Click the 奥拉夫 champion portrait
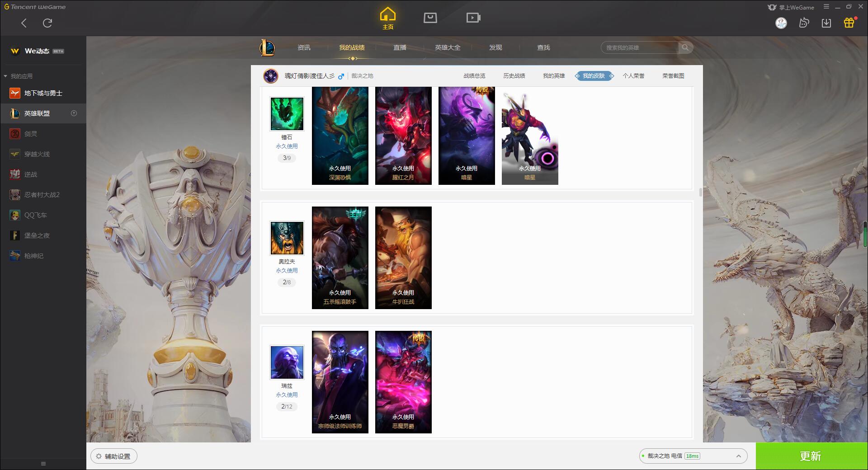868x470 pixels. pos(287,238)
